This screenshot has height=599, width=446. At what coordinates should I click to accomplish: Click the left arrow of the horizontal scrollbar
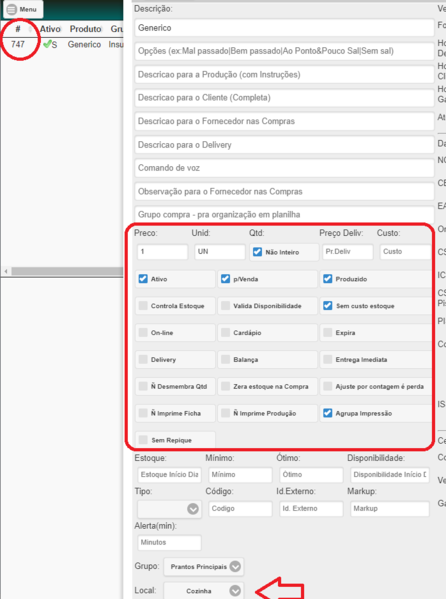6,271
